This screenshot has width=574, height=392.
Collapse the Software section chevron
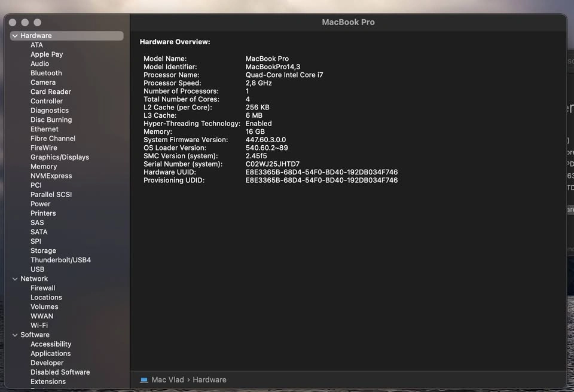[15, 335]
